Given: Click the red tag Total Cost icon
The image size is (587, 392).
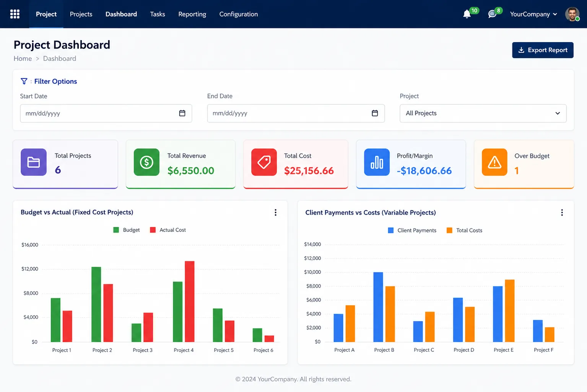Looking at the screenshot, I should pos(264,162).
